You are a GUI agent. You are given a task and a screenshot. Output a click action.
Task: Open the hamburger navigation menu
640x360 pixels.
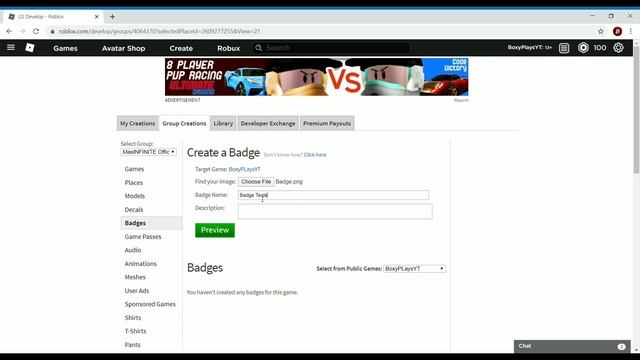tap(11, 48)
